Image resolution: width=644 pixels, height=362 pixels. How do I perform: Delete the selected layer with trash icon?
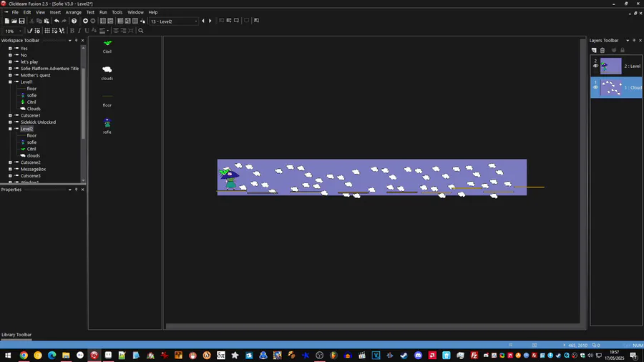pos(602,50)
